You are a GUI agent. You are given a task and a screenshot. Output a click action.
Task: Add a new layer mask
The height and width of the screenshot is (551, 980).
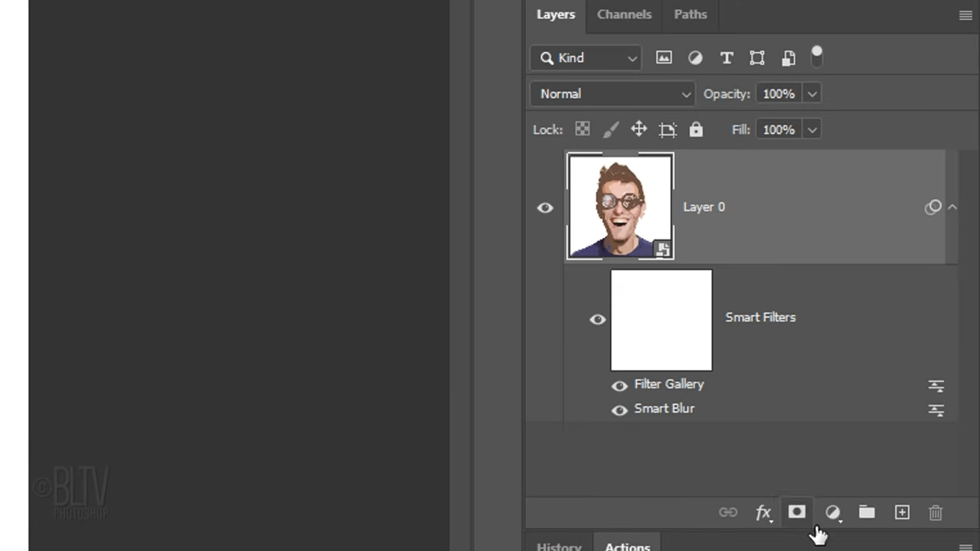797,513
